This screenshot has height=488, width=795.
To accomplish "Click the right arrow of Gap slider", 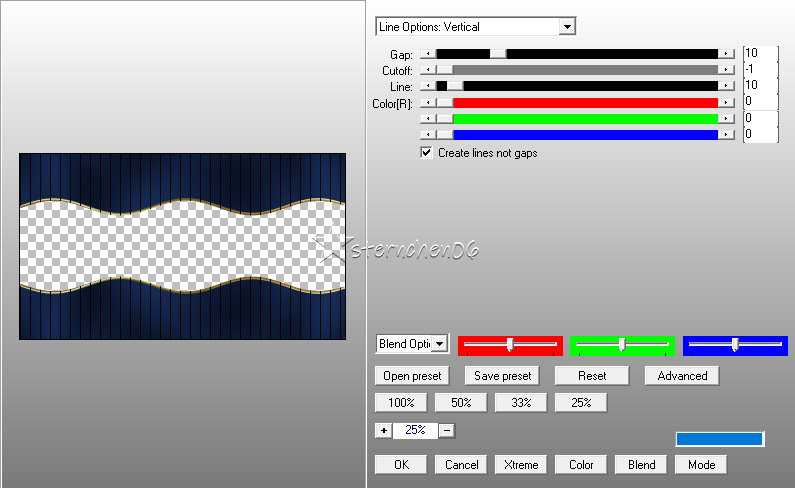I will pyautogui.click(x=727, y=54).
